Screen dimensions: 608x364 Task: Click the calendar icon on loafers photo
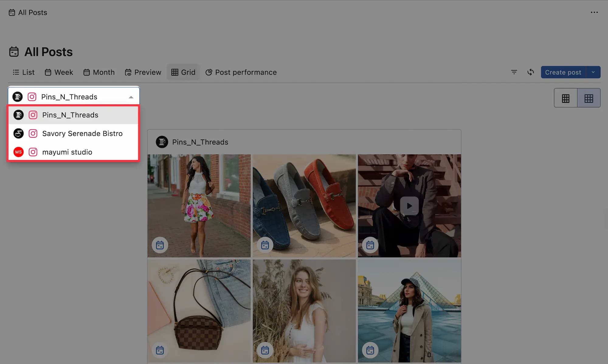pyautogui.click(x=265, y=245)
